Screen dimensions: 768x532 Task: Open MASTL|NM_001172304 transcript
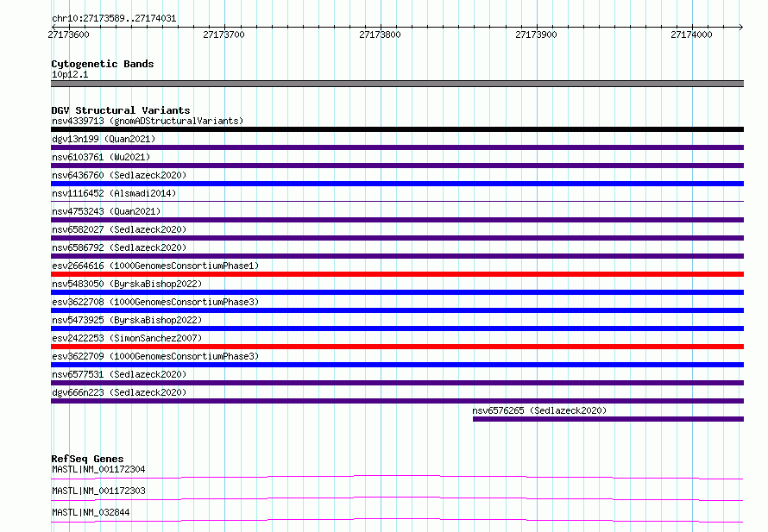[x=98, y=469]
